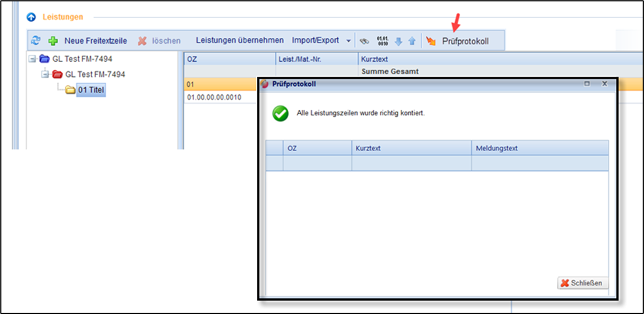Run the Prüfprotokoll check
The height and width of the screenshot is (314, 644).
[458, 41]
